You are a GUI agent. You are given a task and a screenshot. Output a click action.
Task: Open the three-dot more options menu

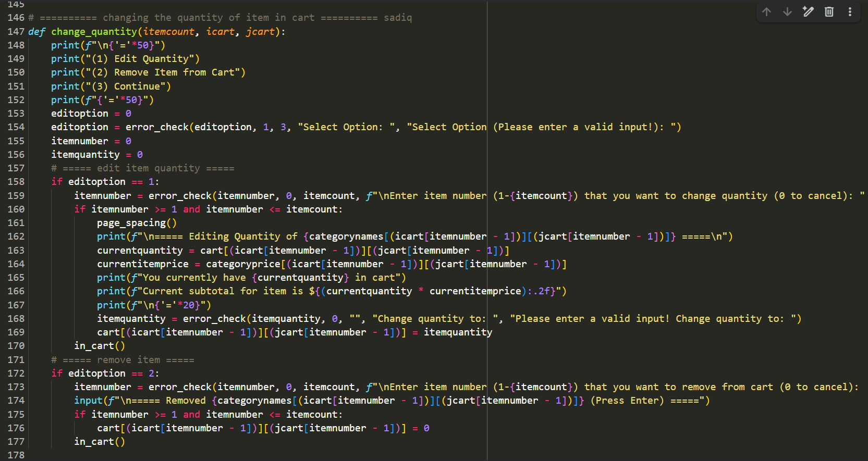coord(850,11)
